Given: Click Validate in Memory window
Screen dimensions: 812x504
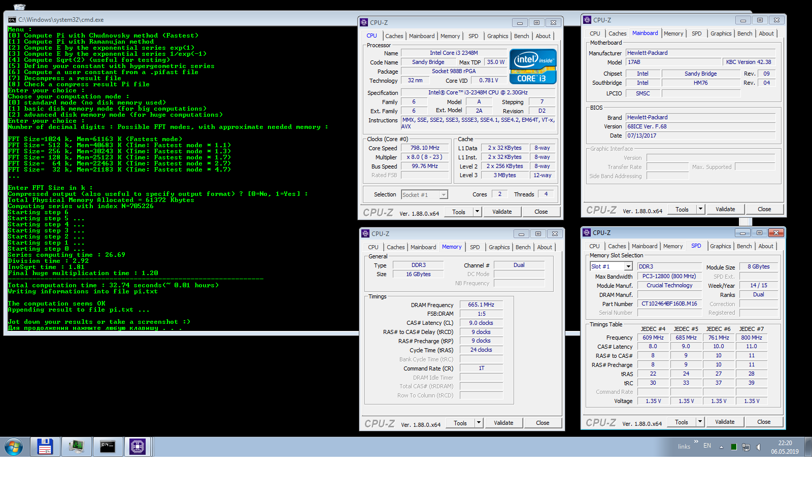Looking at the screenshot, I should tap(503, 423).
